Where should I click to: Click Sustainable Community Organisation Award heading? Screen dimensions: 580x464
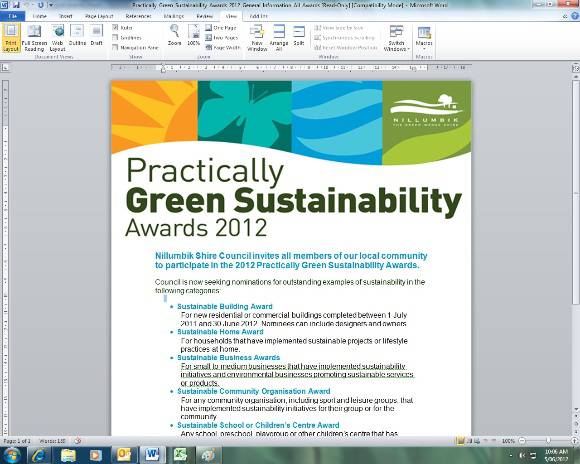click(253, 391)
